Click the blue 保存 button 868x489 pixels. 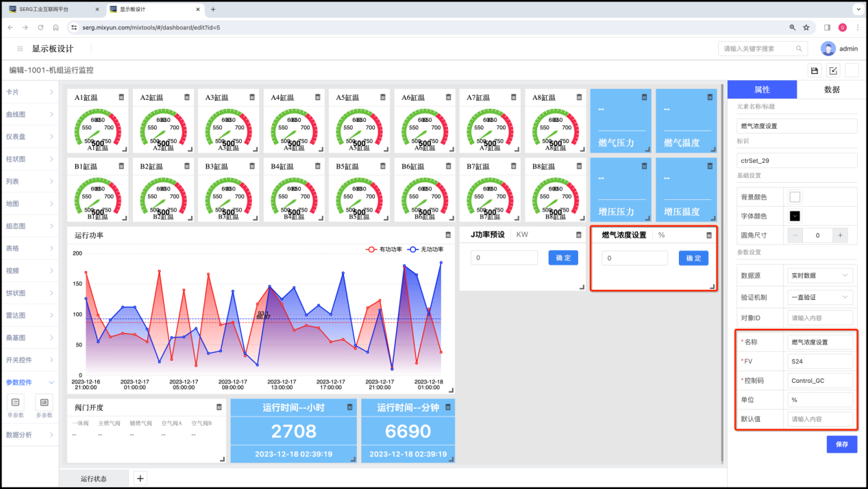pos(841,444)
